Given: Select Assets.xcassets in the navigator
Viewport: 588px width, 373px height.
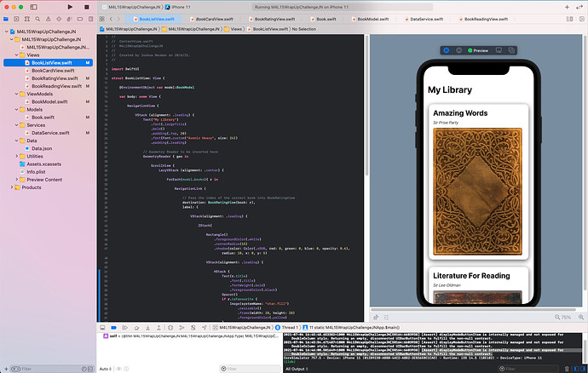Looking at the screenshot, I should pos(43,164).
